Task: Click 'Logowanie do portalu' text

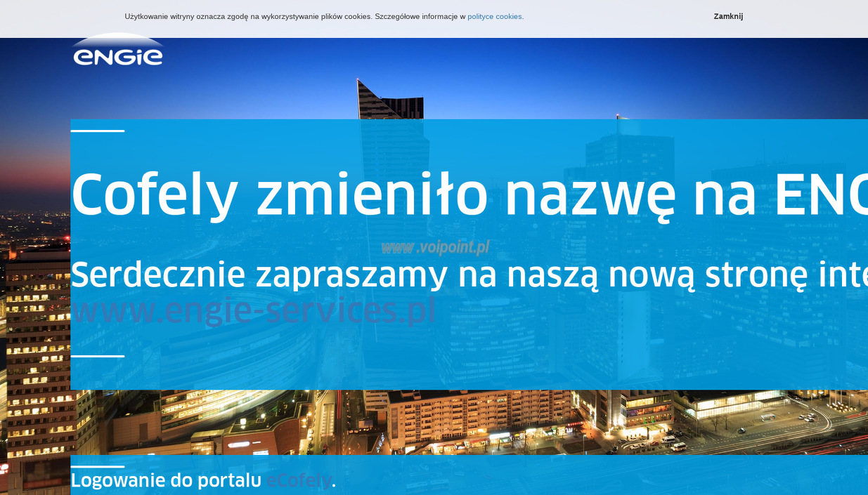Action: click(166, 481)
